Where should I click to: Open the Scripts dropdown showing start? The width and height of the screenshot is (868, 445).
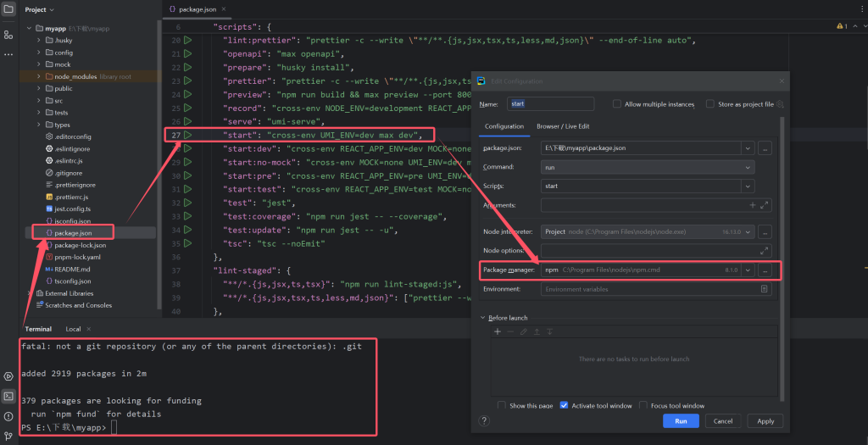(748, 186)
